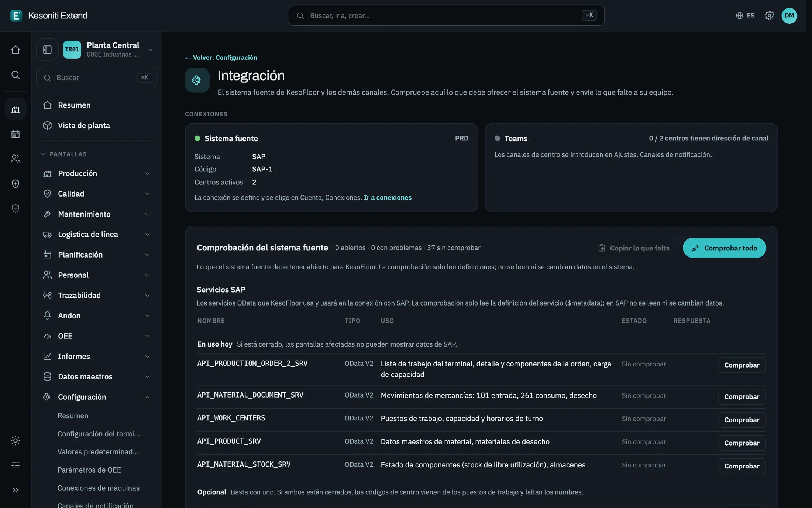The image size is (812, 508).
Task: Expand the Producción section
Action: pos(97,174)
